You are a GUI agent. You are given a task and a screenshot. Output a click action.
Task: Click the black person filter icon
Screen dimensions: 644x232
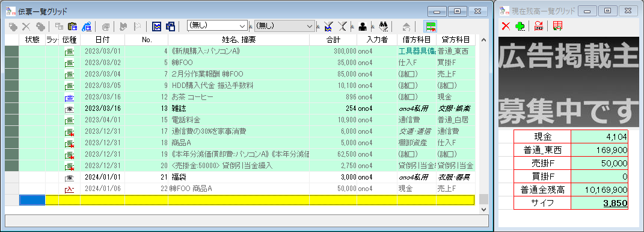[362, 27]
